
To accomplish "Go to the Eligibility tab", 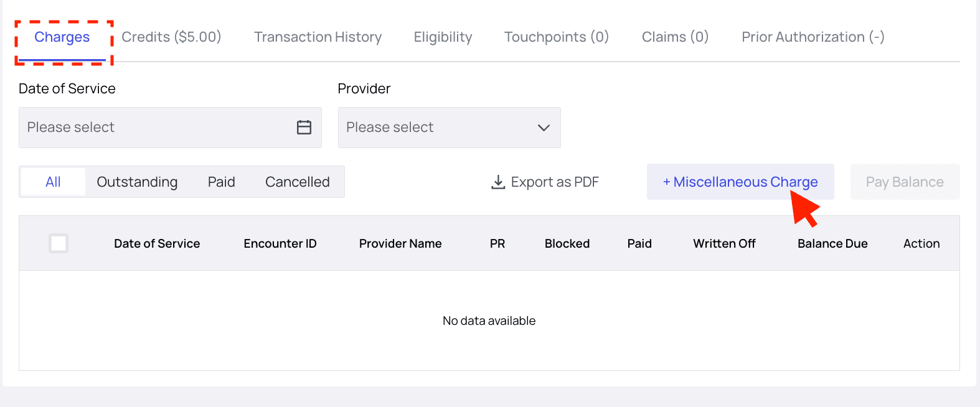I will 443,37.
